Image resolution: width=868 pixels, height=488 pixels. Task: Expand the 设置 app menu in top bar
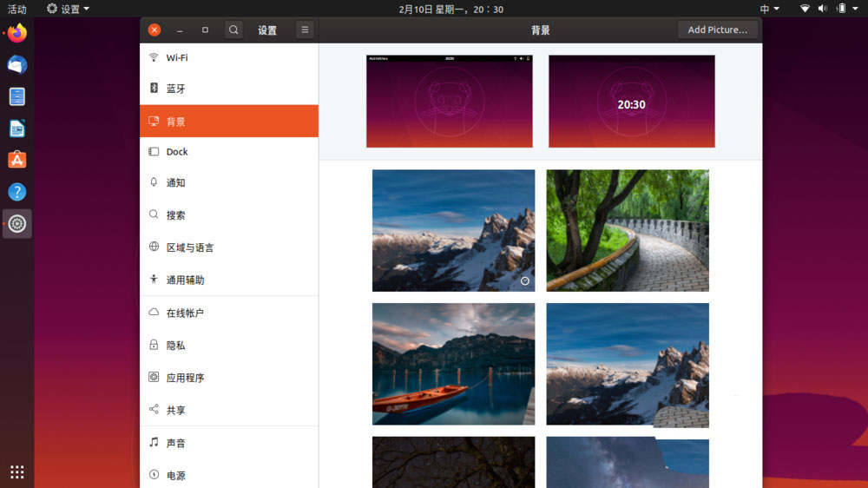pyautogui.click(x=69, y=9)
